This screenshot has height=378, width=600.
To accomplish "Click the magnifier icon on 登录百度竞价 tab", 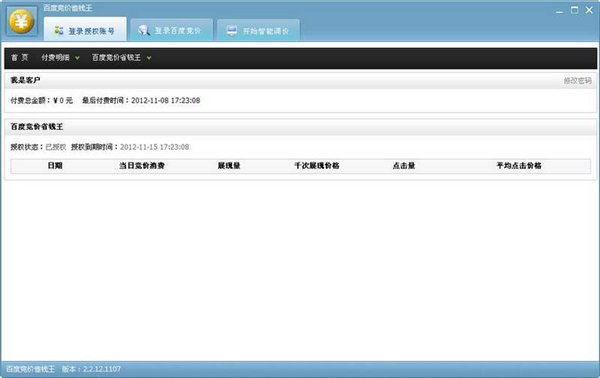I will [144, 30].
